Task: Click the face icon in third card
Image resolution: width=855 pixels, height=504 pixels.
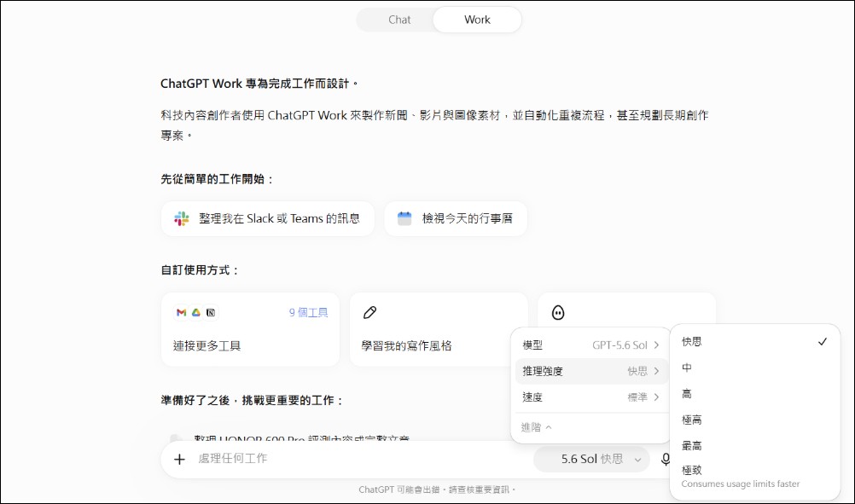Action: coord(558,312)
